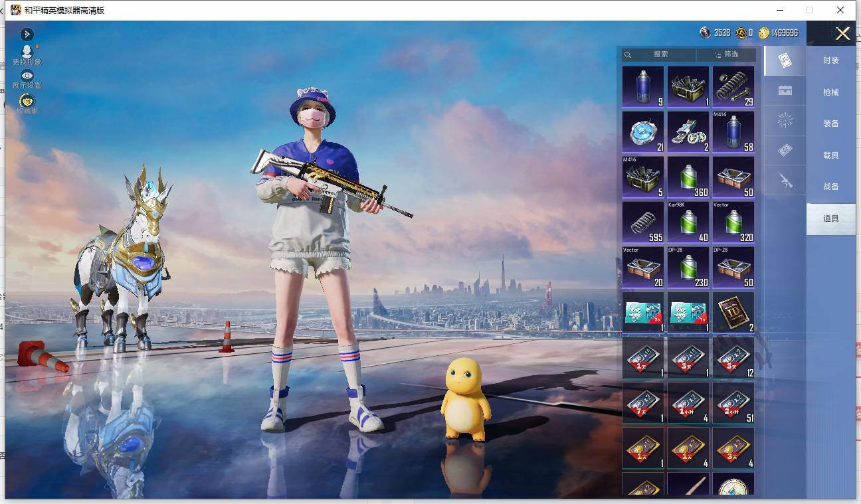
Task: Click the 搜索 search field
Action: (658, 54)
